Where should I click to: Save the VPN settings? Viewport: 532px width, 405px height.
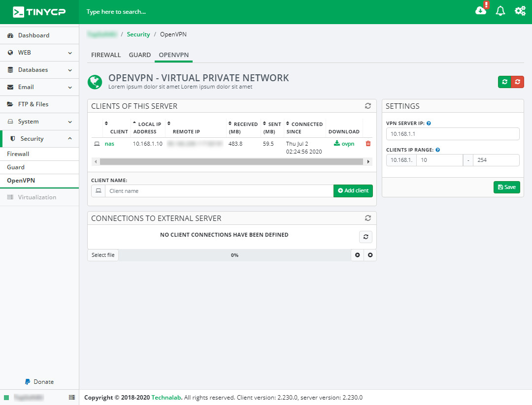click(507, 187)
